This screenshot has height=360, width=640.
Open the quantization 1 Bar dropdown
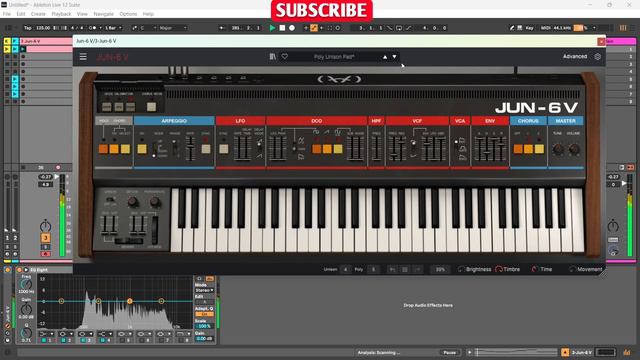coord(113,28)
